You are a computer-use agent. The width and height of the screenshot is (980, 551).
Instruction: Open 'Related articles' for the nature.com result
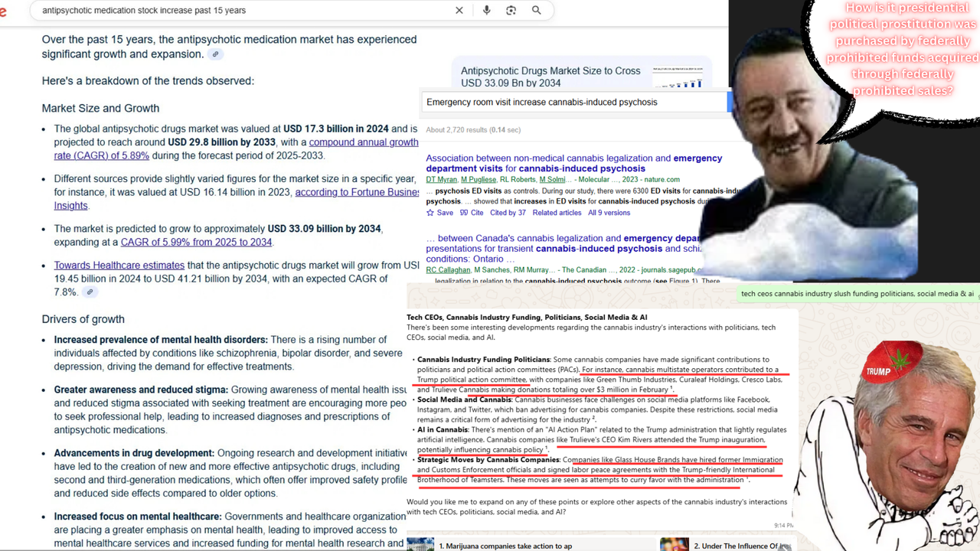pos(557,213)
